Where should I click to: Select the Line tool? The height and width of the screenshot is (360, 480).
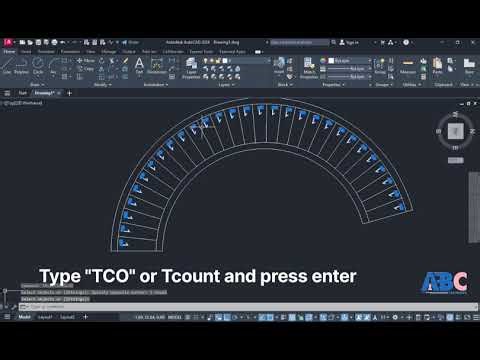coord(7,65)
